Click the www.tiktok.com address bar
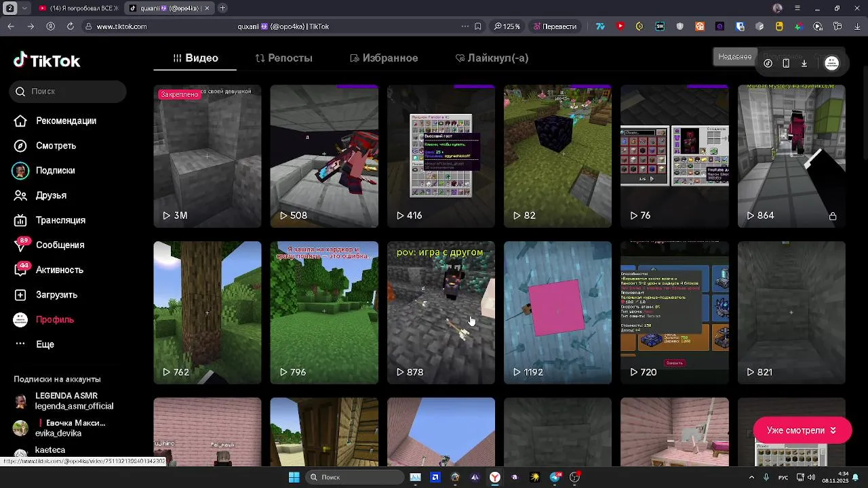Viewport: 868px width, 488px height. click(x=121, y=26)
